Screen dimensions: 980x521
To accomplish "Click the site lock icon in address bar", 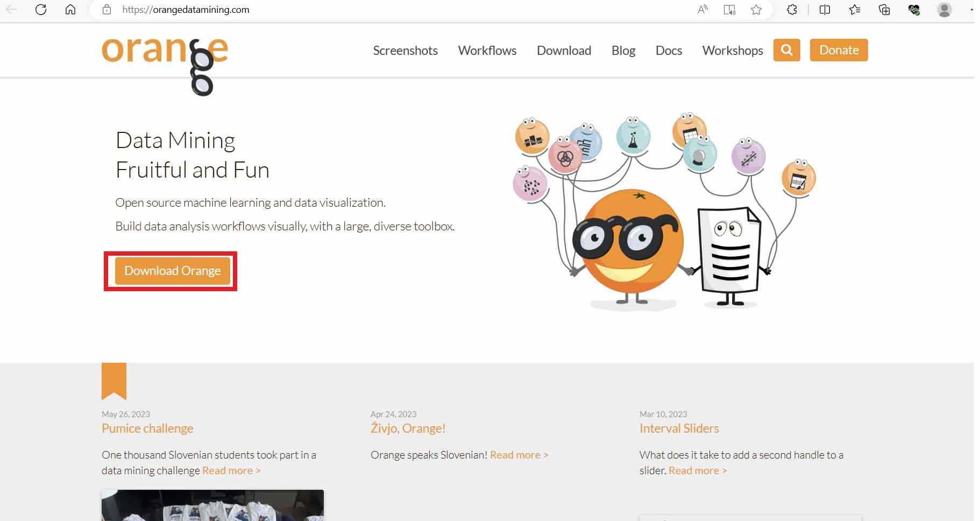I will tap(106, 10).
